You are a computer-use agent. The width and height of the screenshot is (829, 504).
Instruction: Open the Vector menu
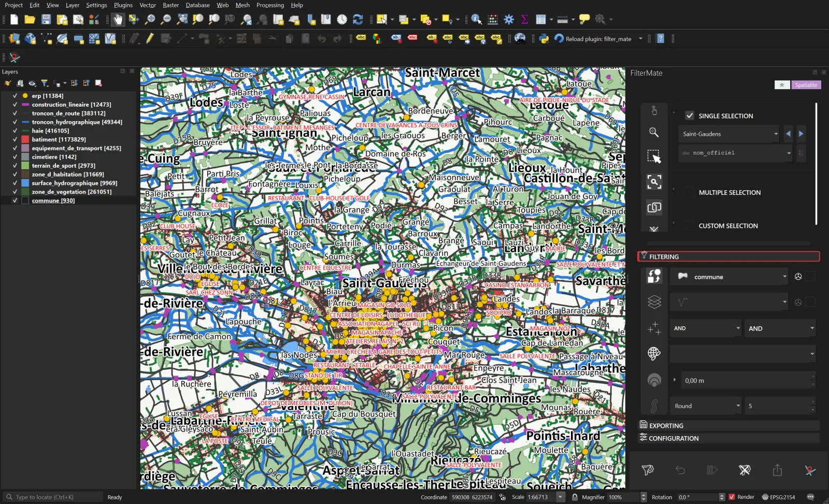tap(148, 5)
